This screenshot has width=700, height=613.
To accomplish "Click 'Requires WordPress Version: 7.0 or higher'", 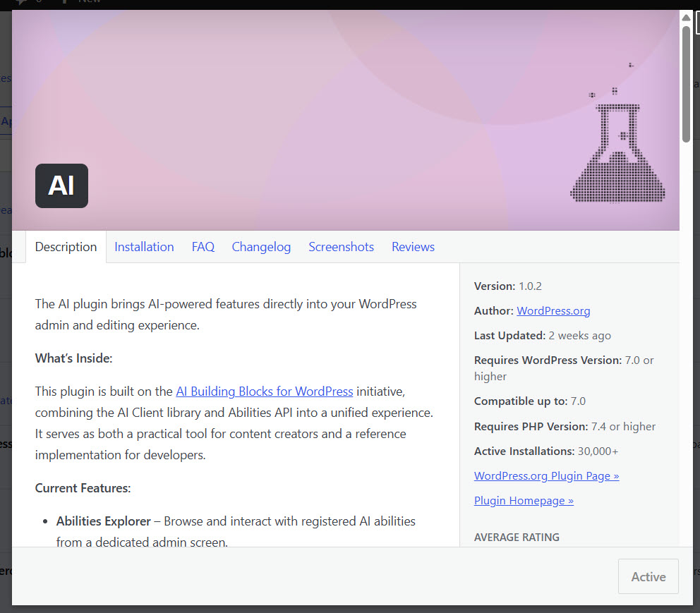I will pos(564,368).
